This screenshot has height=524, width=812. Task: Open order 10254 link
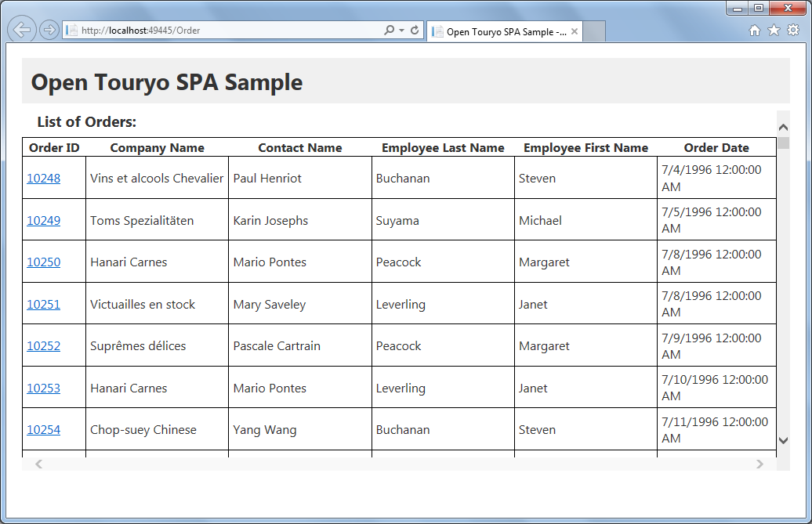point(44,429)
